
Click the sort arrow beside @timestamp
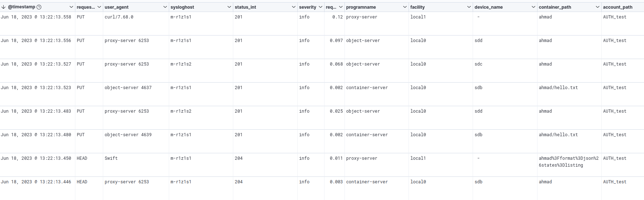[x=3, y=7]
